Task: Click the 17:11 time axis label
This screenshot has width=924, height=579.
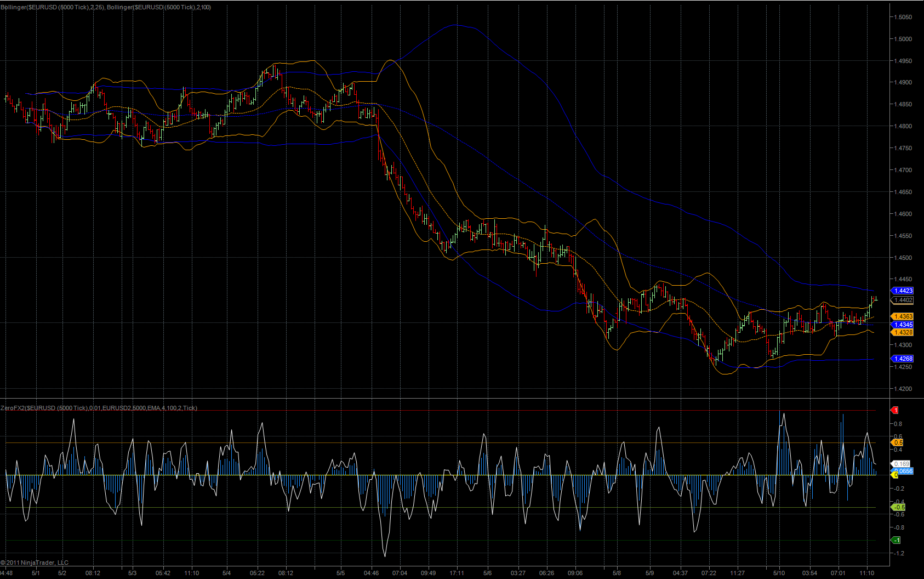Action: click(x=457, y=573)
